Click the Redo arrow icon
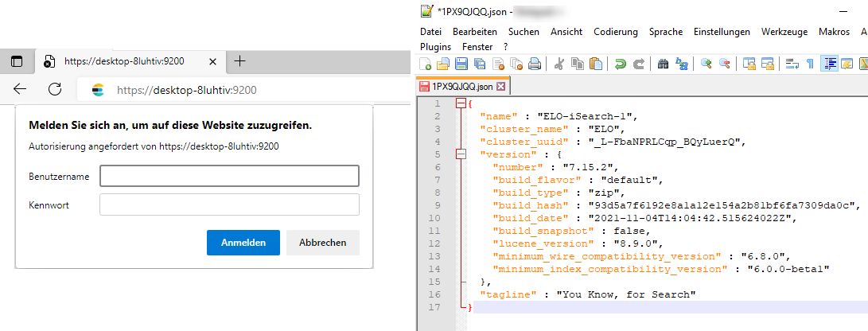 coord(638,64)
